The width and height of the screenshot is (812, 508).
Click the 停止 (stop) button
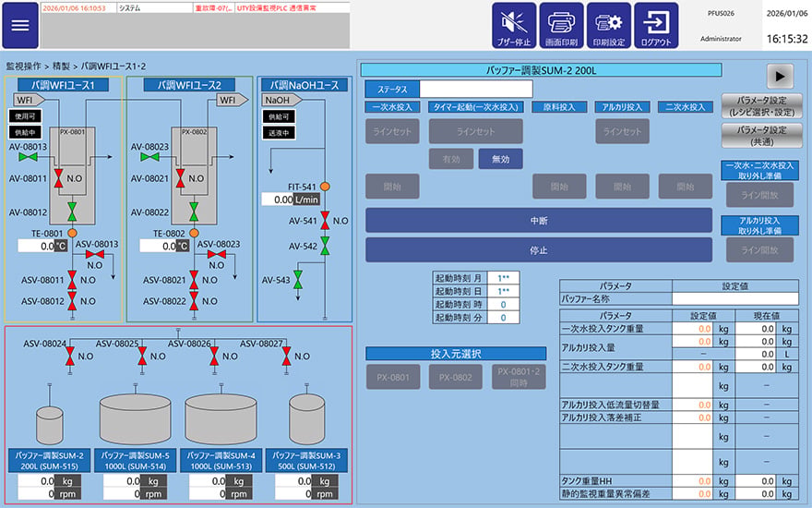539,250
